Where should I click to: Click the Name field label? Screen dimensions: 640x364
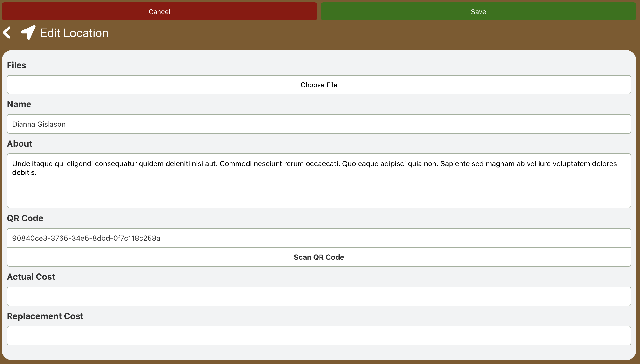pos(19,104)
